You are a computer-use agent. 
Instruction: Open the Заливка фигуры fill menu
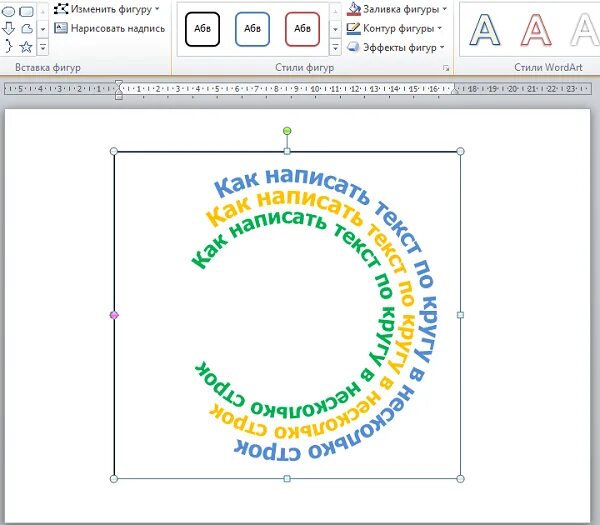pos(397,9)
